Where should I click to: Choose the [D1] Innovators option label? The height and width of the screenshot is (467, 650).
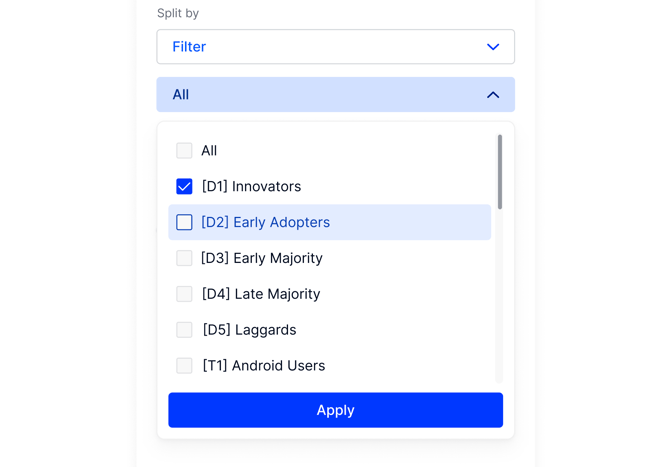(x=251, y=187)
